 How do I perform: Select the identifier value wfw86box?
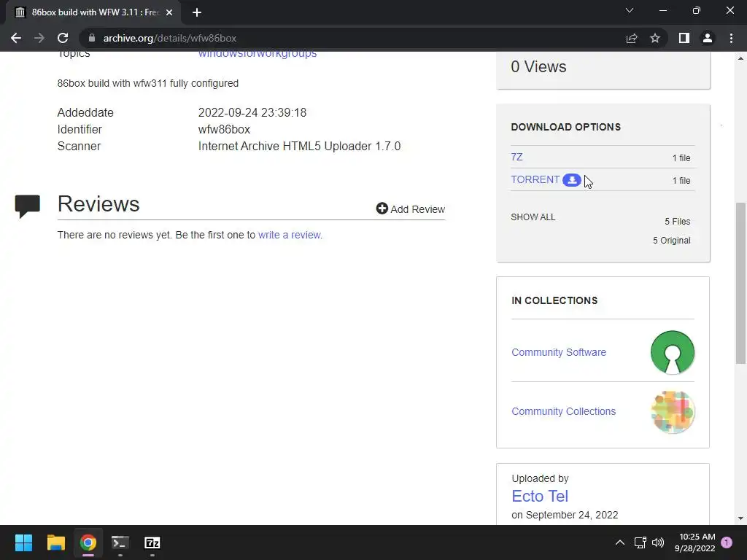224,130
